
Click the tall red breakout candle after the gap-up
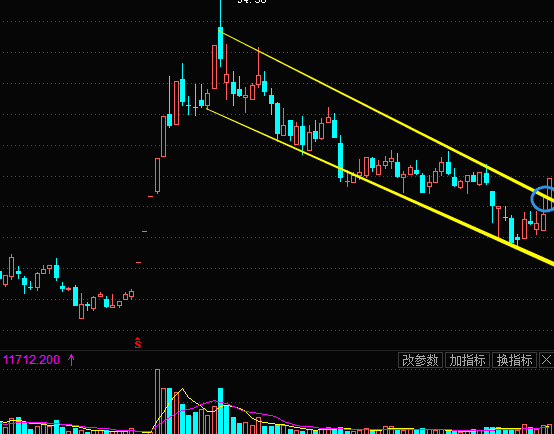(x=164, y=136)
